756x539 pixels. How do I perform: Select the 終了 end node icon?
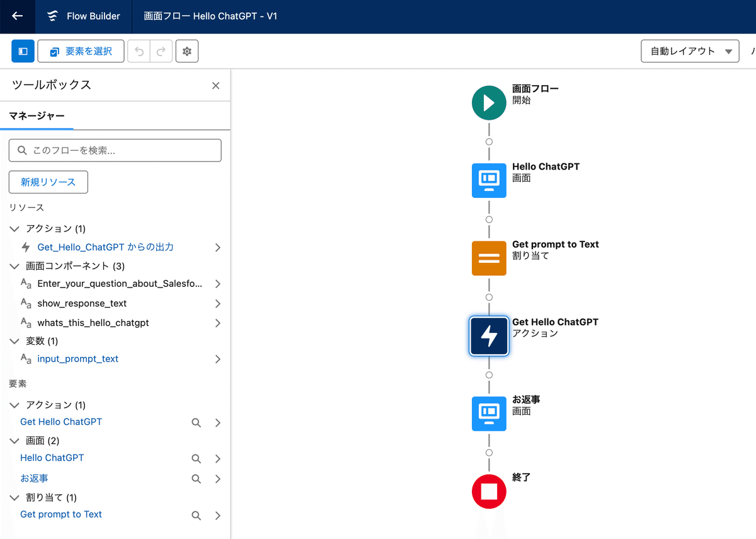tap(489, 492)
